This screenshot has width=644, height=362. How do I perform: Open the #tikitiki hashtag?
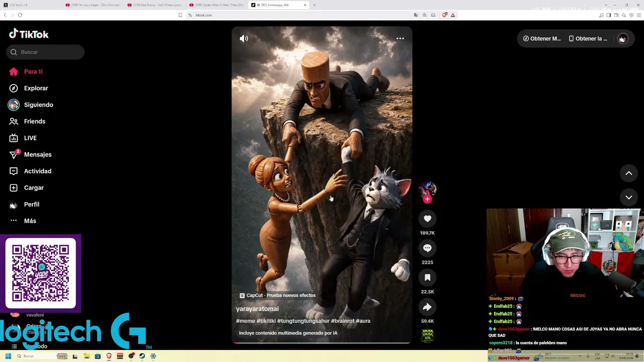tap(266, 321)
